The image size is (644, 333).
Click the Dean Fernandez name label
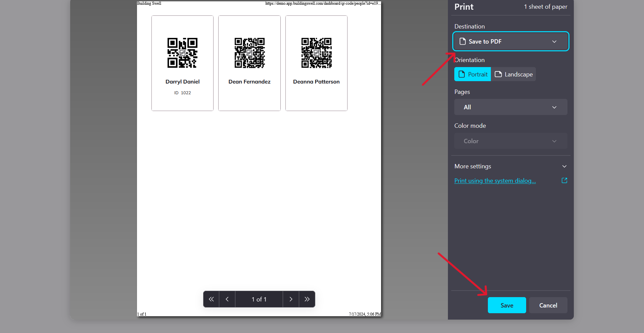tap(249, 81)
